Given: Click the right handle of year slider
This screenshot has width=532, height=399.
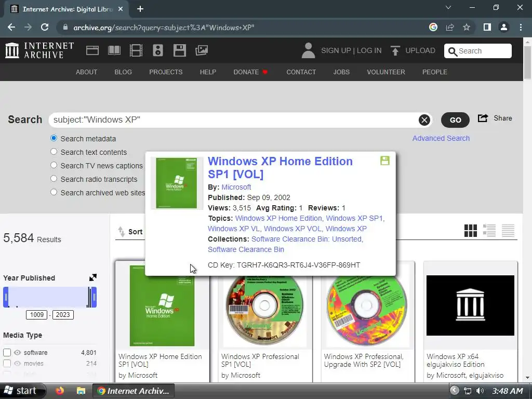Looking at the screenshot, I should [94, 297].
